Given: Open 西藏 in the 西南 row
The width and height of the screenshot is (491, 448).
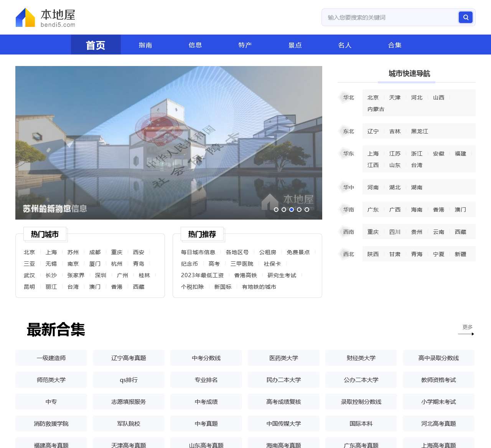Looking at the screenshot, I should click(x=460, y=232).
